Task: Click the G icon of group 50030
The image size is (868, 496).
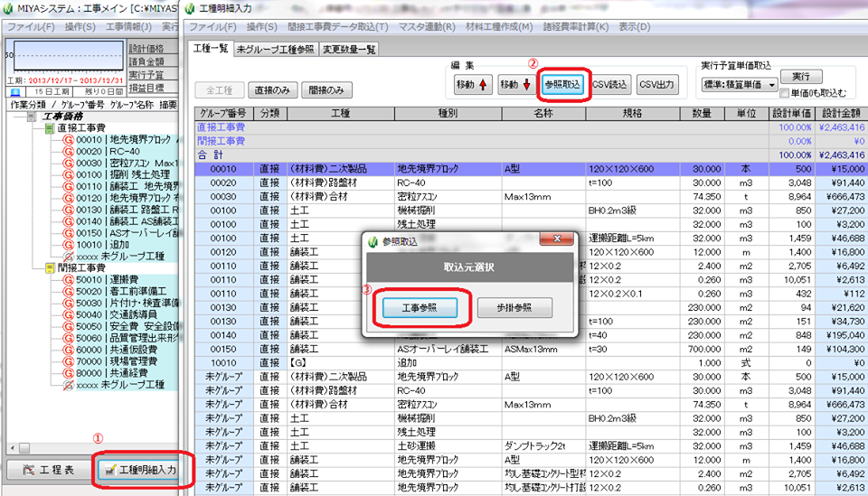Action: point(68,303)
